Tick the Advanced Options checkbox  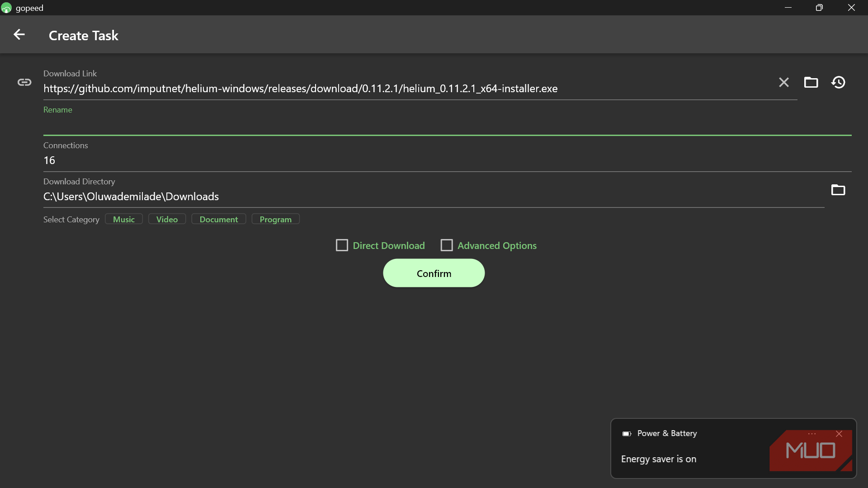[447, 245]
